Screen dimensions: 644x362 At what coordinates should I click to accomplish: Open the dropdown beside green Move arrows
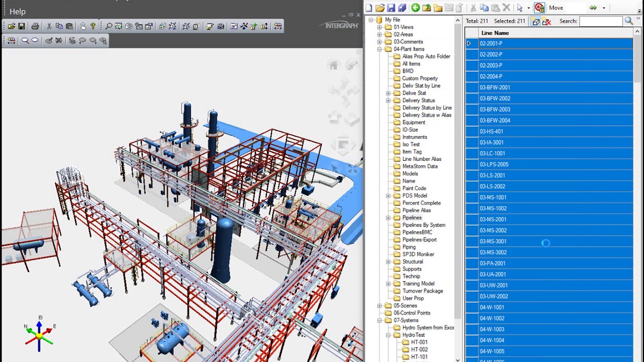[604, 8]
